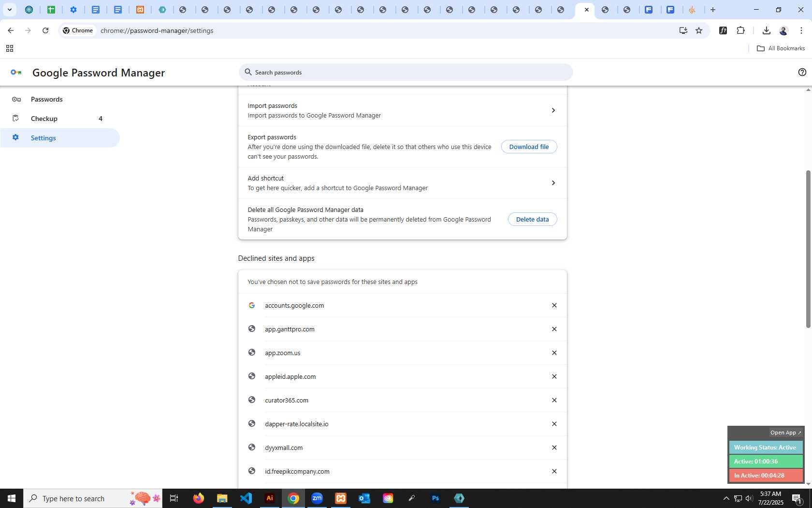The height and width of the screenshot is (508, 812).
Task: Switch to the green spreadsheet tab
Action: click(51, 10)
